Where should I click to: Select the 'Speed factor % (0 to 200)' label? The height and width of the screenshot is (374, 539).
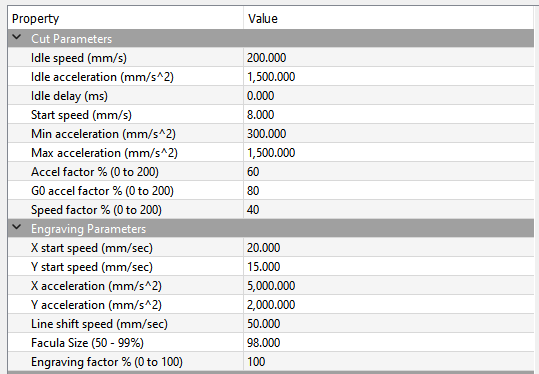(x=96, y=210)
